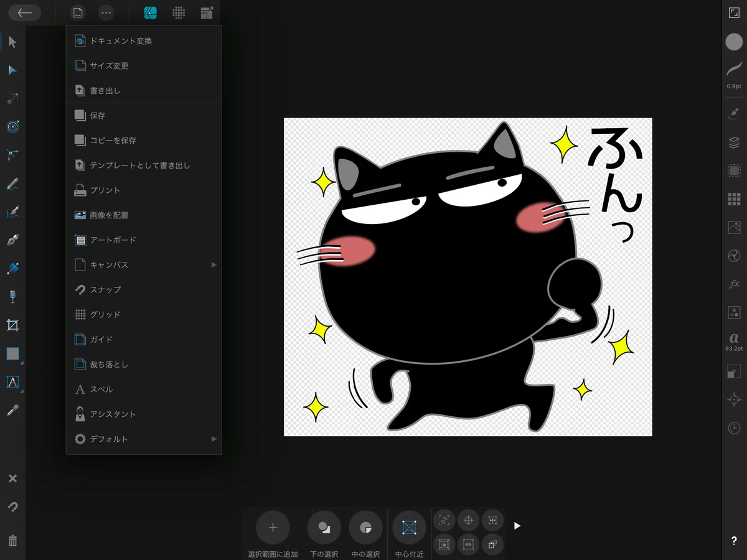Open the Layers studio panel
This screenshot has height=560, width=747.
tap(734, 142)
